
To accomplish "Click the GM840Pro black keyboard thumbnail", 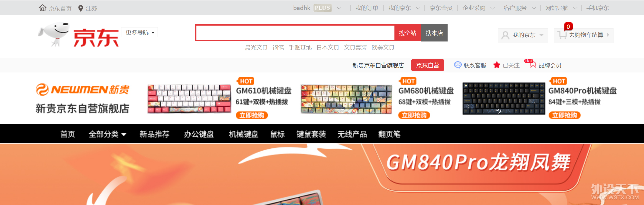I will point(504,99).
